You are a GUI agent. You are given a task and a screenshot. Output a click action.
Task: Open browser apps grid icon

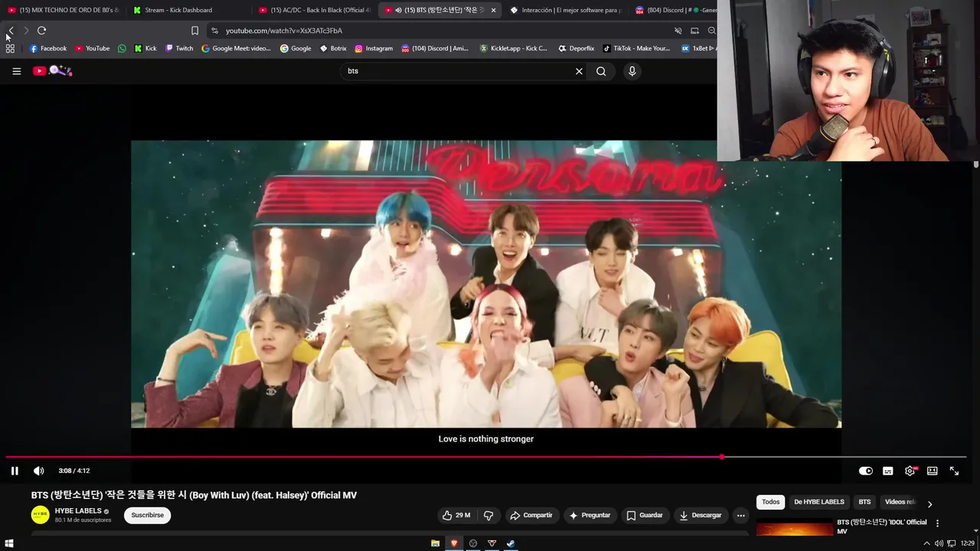point(10,48)
